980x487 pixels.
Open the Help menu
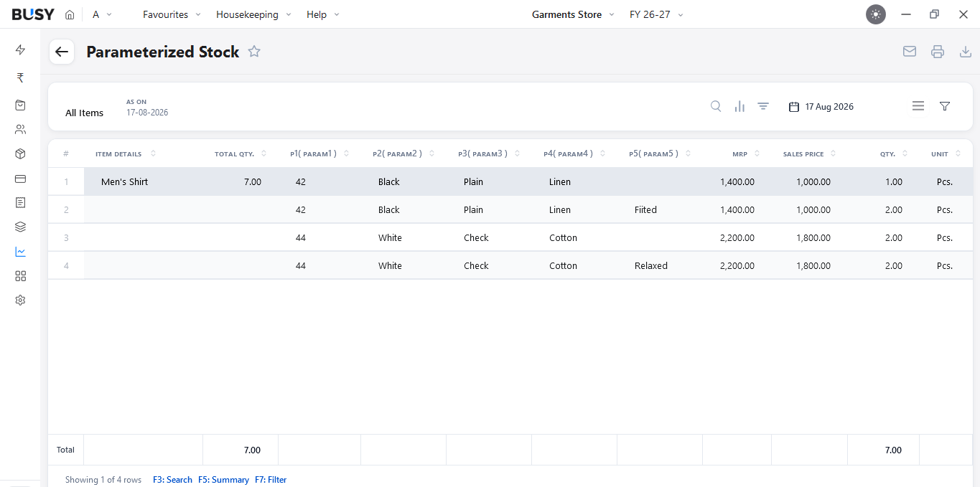pyautogui.click(x=323, y=14)
